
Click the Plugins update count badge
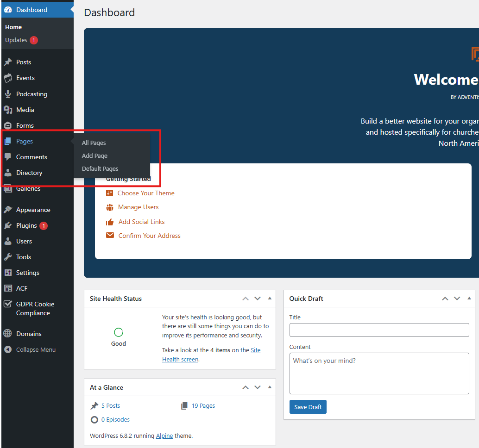point(44,226)
